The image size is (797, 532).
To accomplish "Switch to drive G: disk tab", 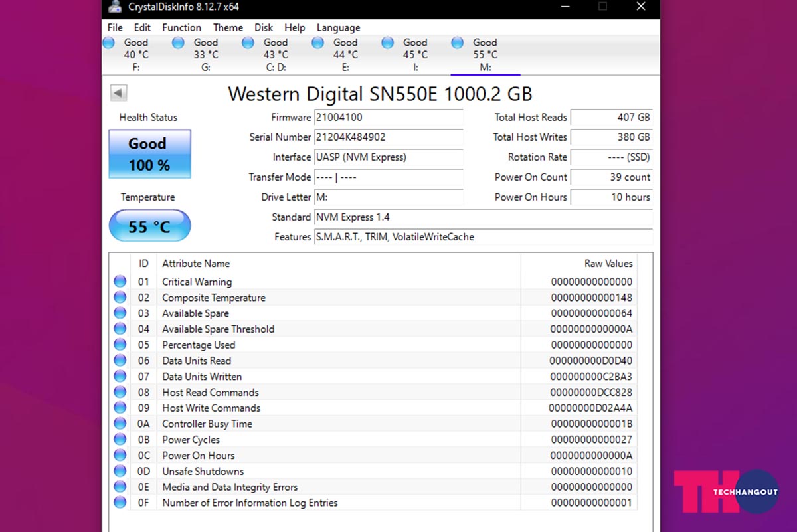I will (206, 55).
